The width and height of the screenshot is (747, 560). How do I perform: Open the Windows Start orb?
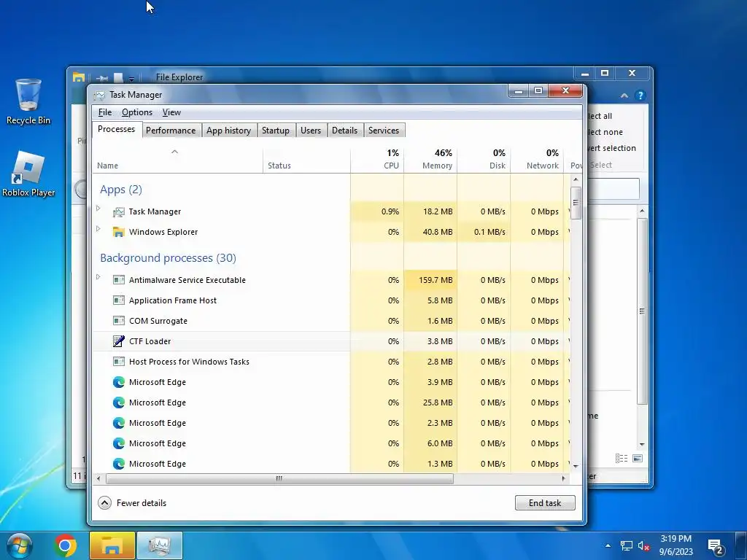pos(20,545)
